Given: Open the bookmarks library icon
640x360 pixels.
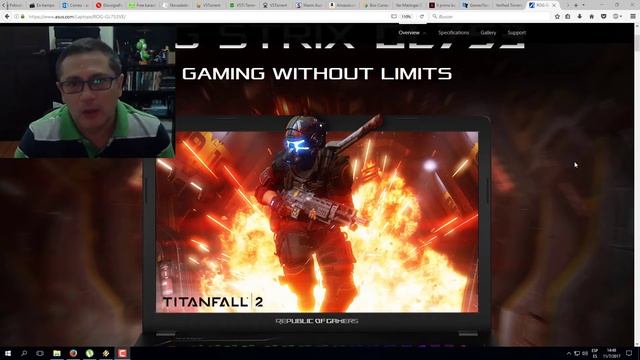Looking at the screenshot, I should 568,16.
